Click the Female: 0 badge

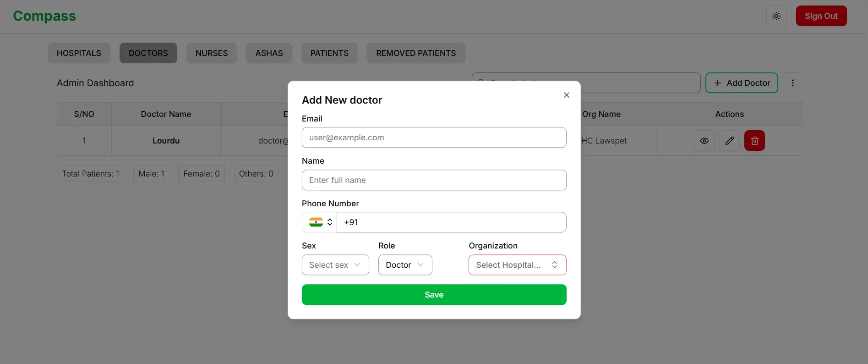pos(202,174)
